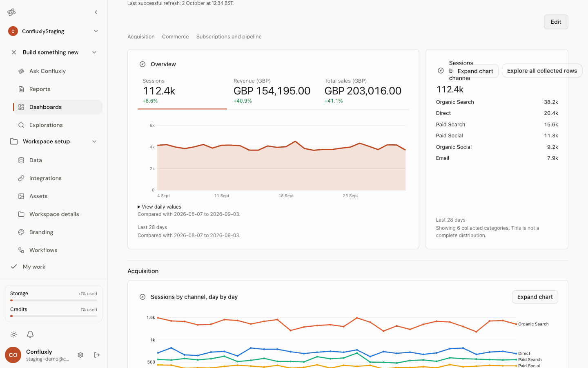Select the Sessions metric in Overview
Viewport: 588px width, 368px height.
tap(182, 92)
